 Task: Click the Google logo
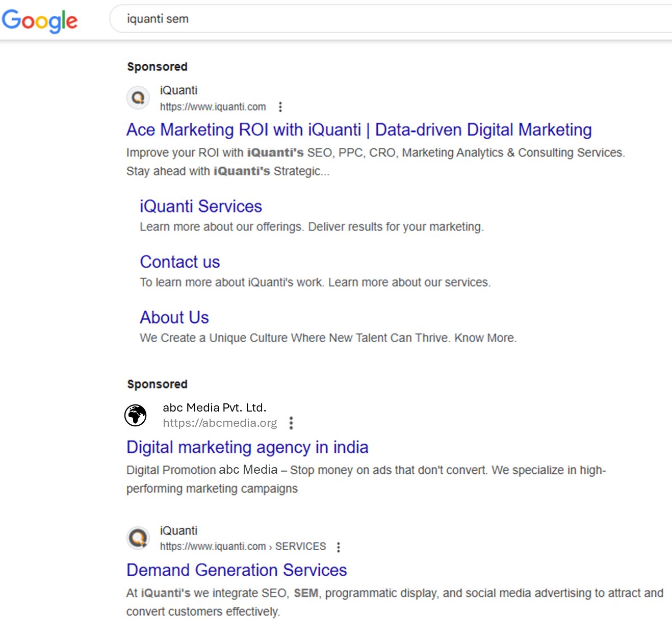[40, 21]
